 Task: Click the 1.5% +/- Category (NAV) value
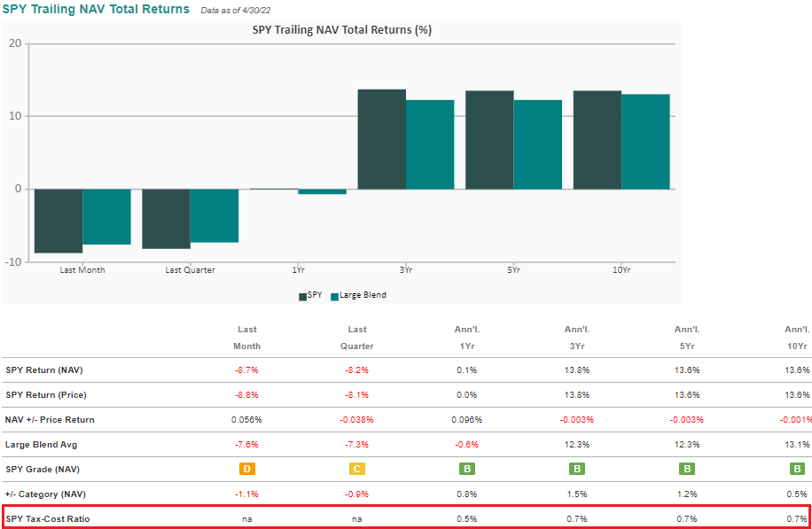click(577, 494)
